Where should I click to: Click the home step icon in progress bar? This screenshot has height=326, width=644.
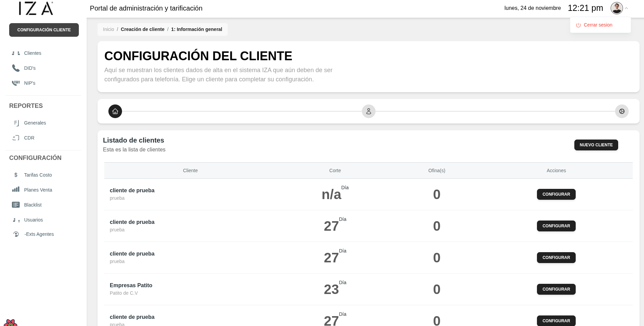click(x=115, y=111)
